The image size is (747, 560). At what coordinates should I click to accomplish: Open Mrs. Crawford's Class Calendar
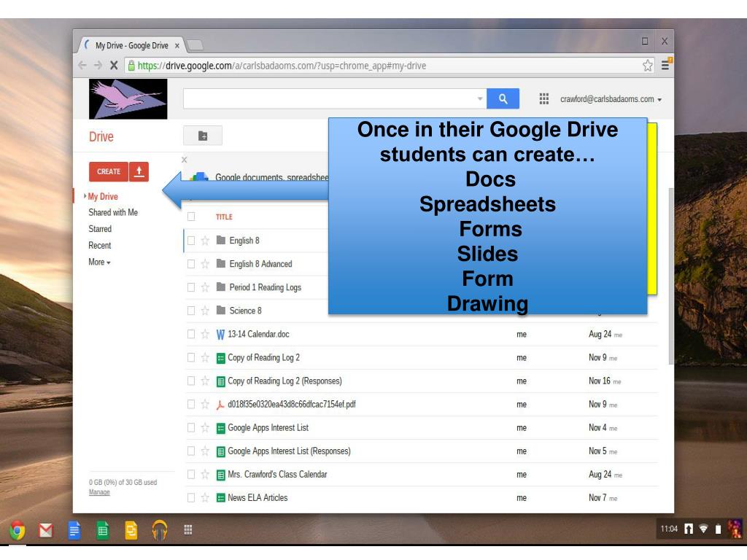pos(277,474)
